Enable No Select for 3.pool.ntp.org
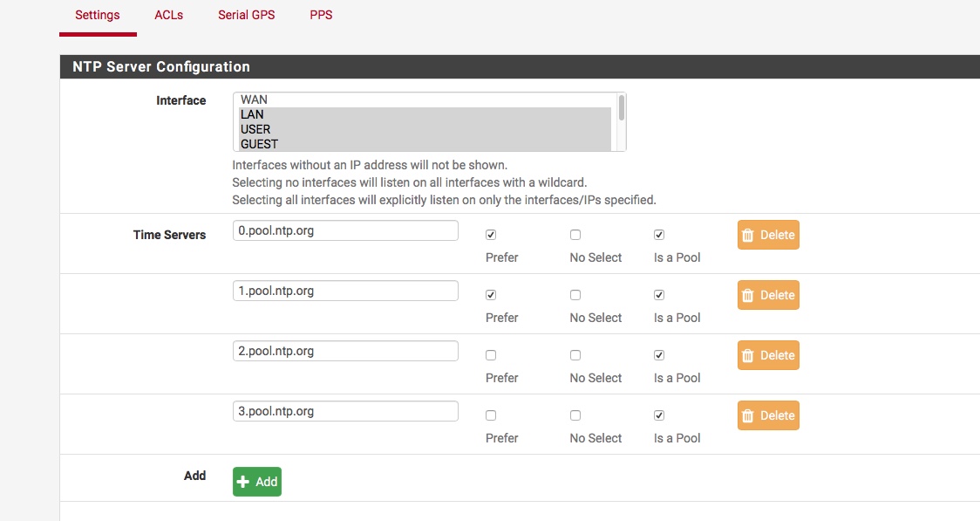 [575, 415]
